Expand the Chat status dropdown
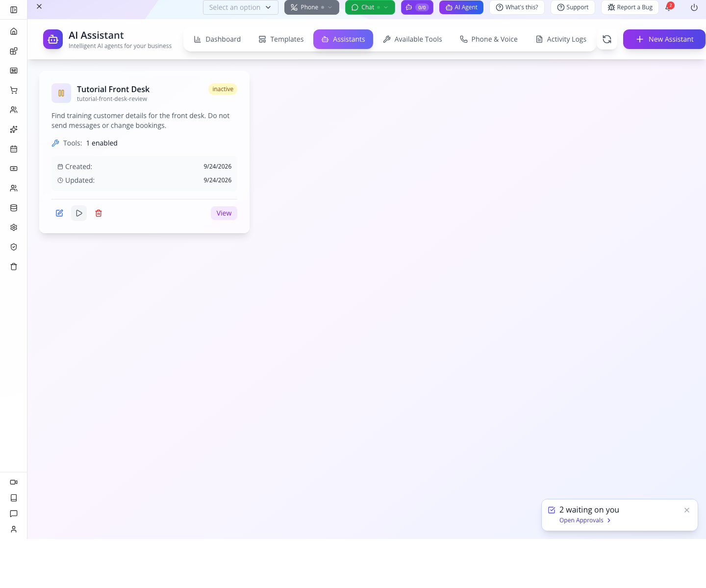Image resolution: width=706 pixels, height=588 pixels. coord(370,7)
